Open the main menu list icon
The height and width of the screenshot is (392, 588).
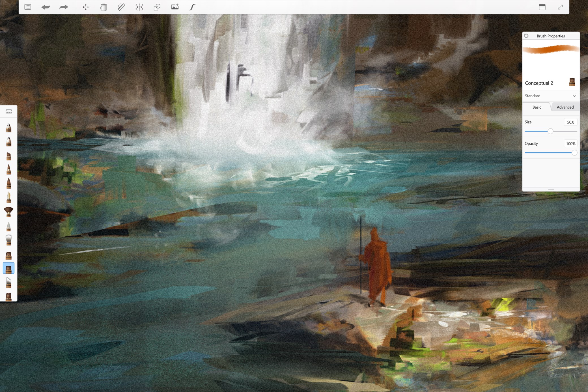tap(28, 7)
